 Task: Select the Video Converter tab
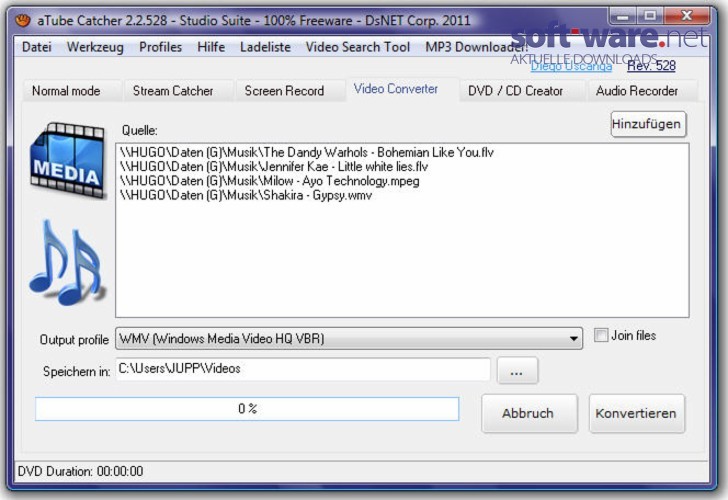point(403,89)
